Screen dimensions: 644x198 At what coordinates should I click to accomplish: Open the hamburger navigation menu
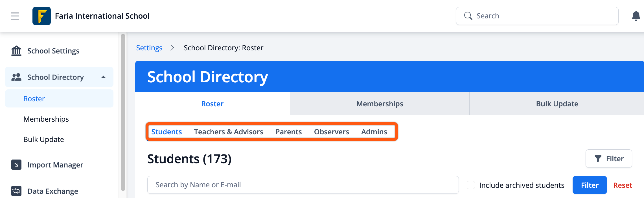[x=15, y=16]
